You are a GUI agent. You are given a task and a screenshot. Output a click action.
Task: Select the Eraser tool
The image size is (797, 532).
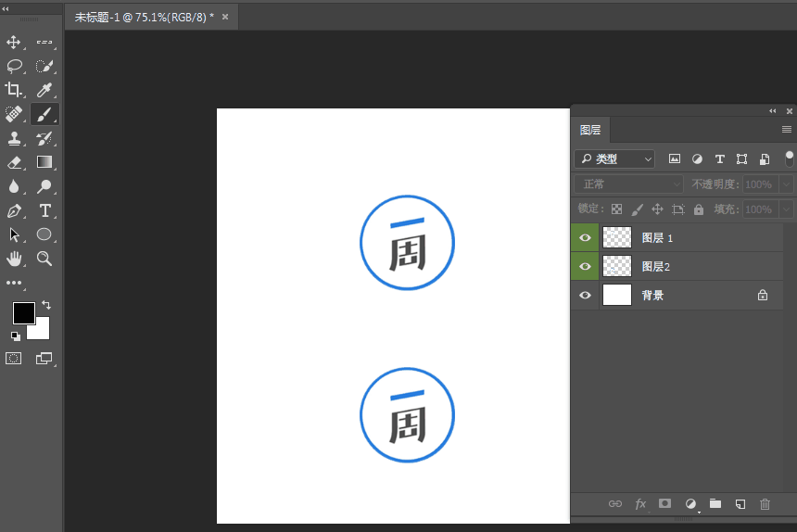14,162
